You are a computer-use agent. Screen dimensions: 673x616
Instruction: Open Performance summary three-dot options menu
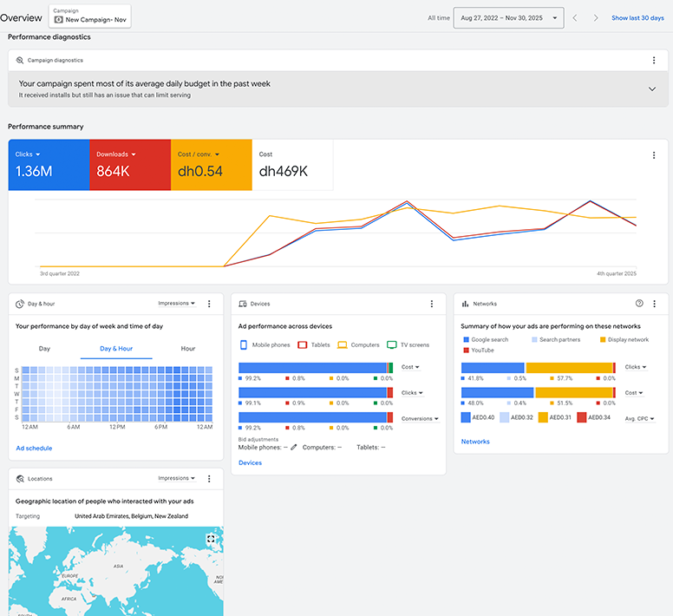tap(654, 155)
